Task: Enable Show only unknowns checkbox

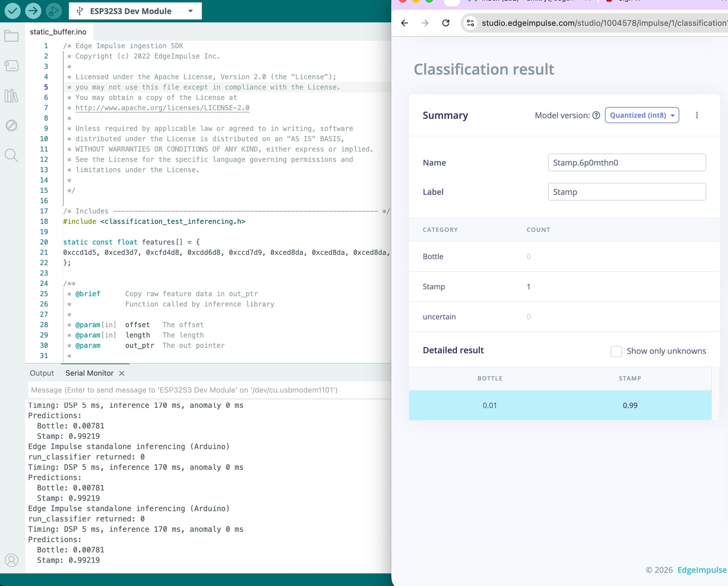Action: tap(616, 351)
